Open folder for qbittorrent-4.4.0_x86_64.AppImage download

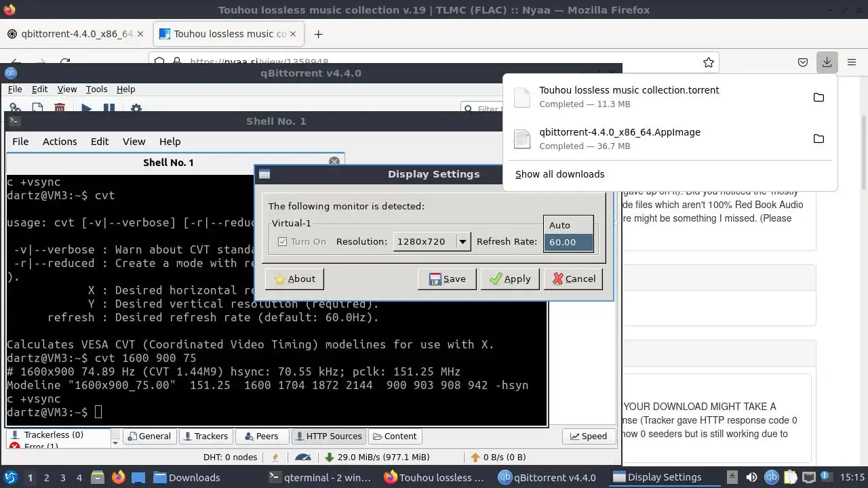coord(818,139)
